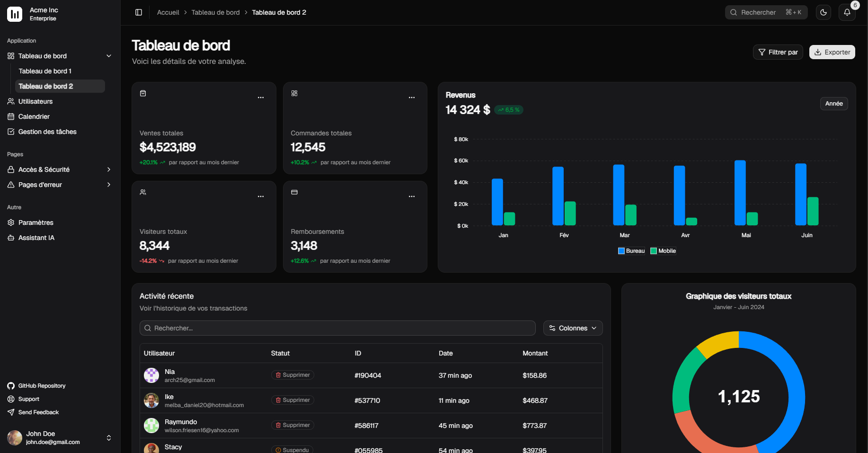
Task: Select Tableau de bord 1 in sidebar
Action: 60,71
